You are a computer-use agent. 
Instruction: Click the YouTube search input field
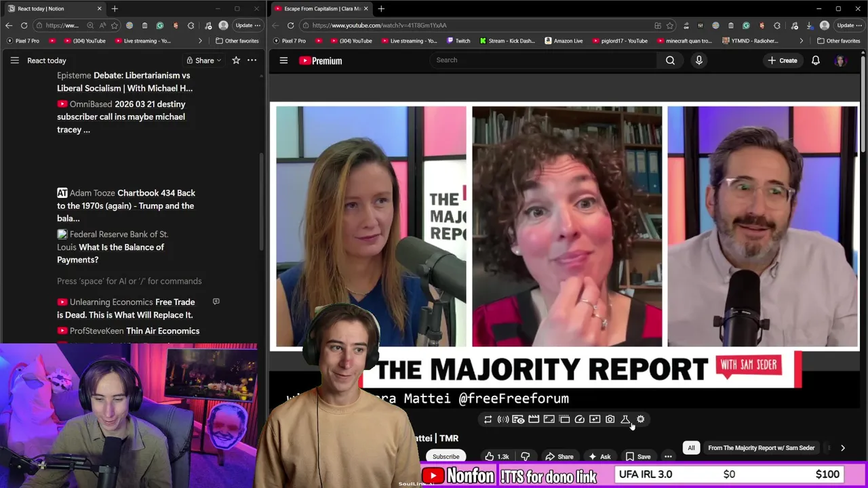(542, 60)
